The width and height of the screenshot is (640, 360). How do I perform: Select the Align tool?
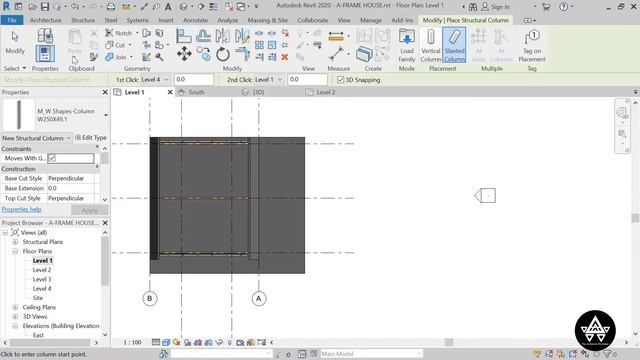tap(184, 36)
